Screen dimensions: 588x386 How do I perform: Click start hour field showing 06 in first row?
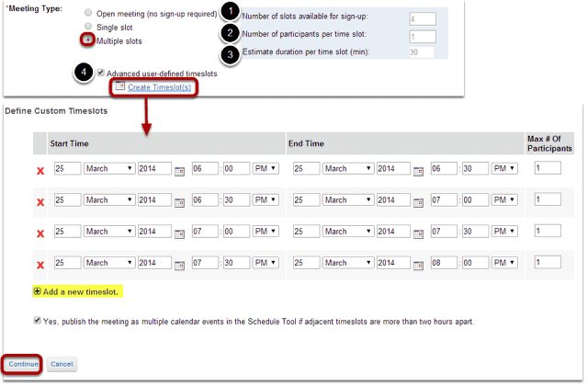click(205, 168)
